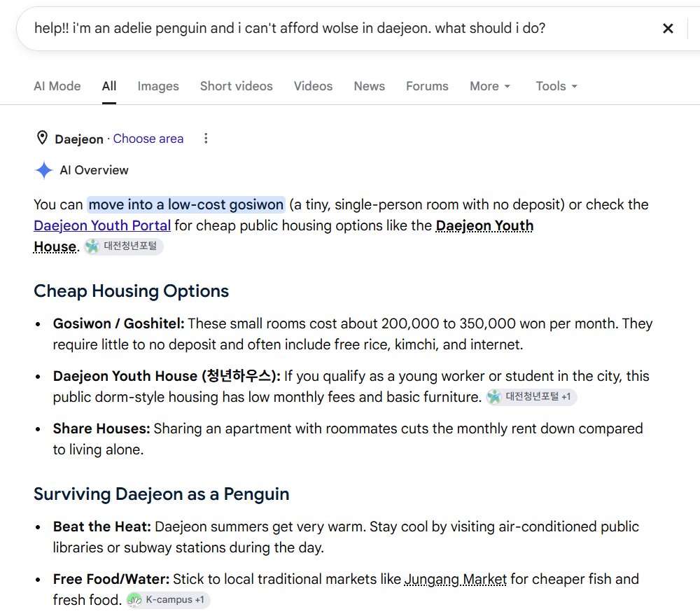The height and width of the screenshot is (614, 700).
Task: Open the 대전청년포털 source chip after Youth House
Action: [123, 246]
